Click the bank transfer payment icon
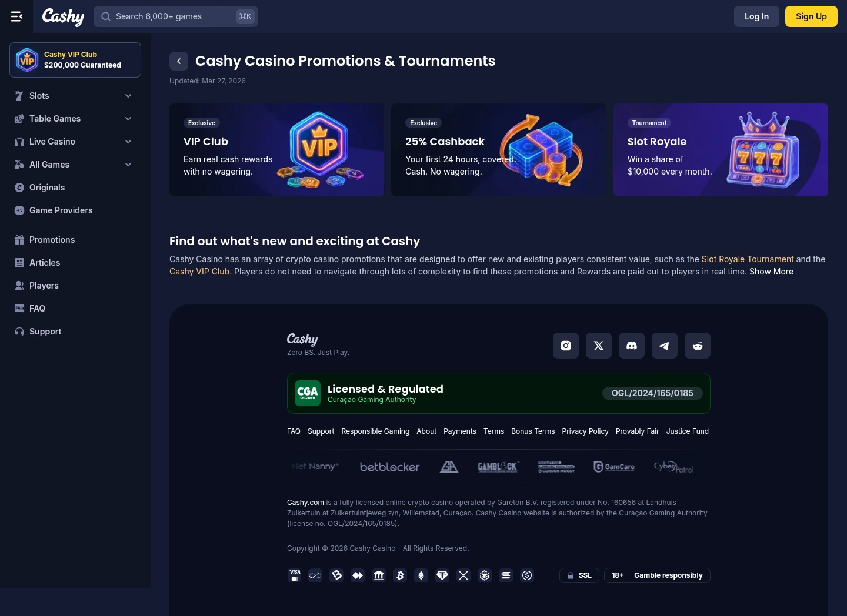 point(379,575)
